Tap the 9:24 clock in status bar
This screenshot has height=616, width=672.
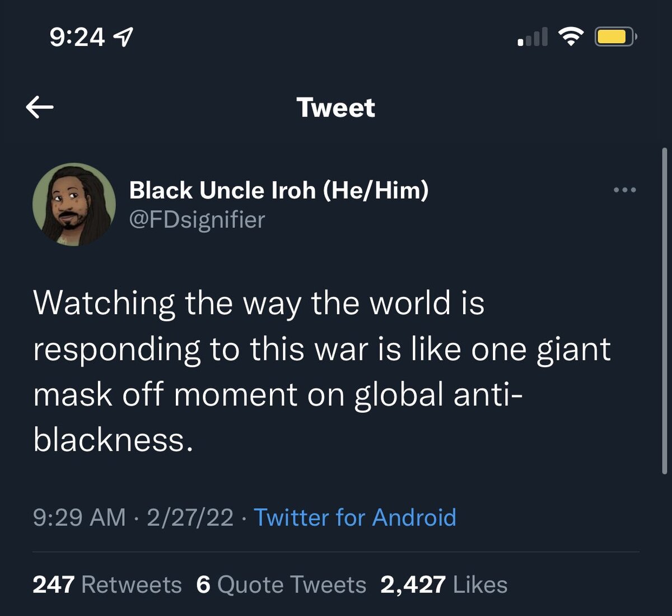[77, 38]
